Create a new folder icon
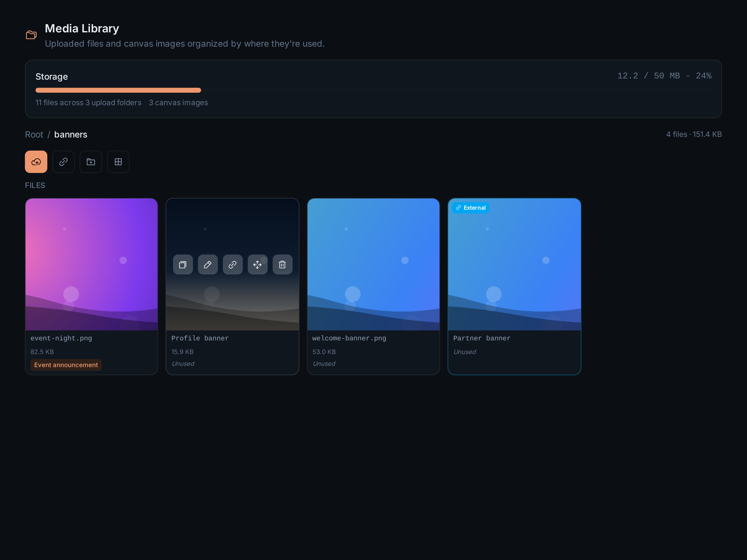This screenshot has width=747, height=560. (91, 162)
